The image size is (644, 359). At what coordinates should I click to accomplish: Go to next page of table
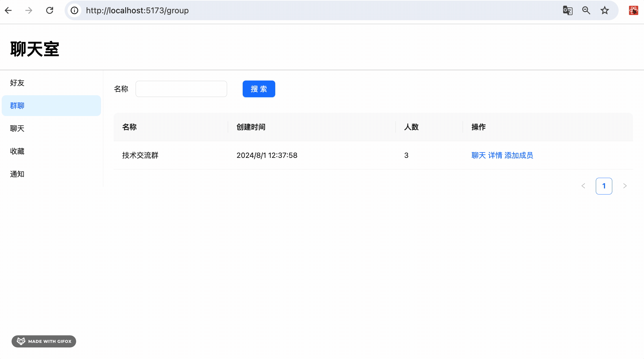[x=625, y=186]
